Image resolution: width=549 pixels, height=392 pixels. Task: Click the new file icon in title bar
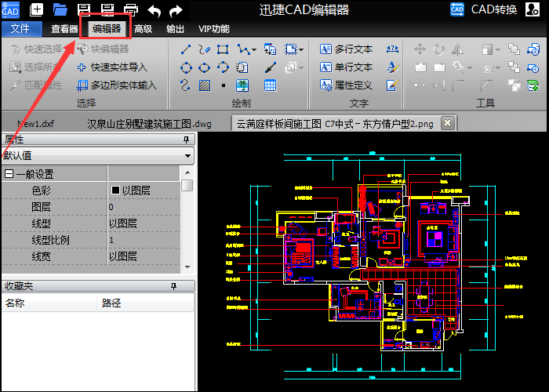click(x=36, y=10)
